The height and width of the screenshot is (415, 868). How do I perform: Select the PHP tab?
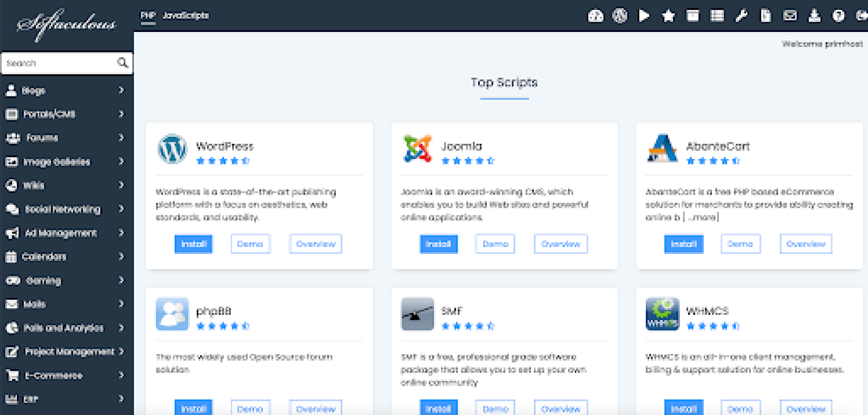(148, 16)
